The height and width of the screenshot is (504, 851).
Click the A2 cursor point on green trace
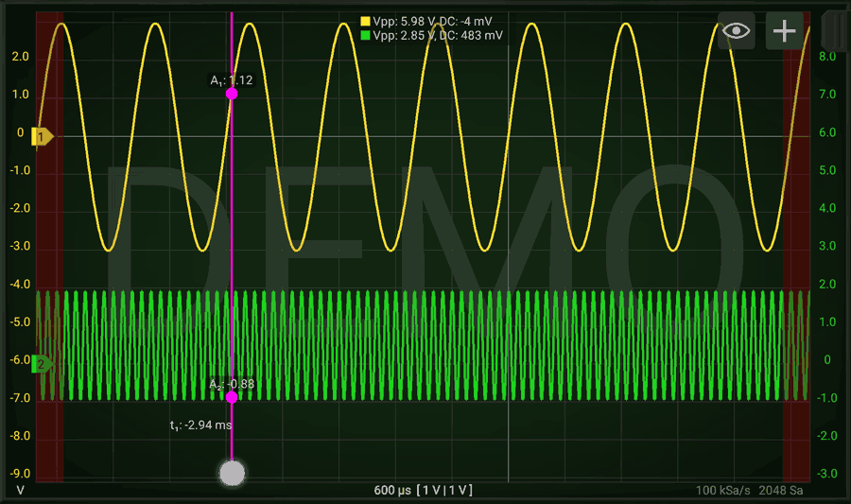pyautogui.click(x=232, y=397)
